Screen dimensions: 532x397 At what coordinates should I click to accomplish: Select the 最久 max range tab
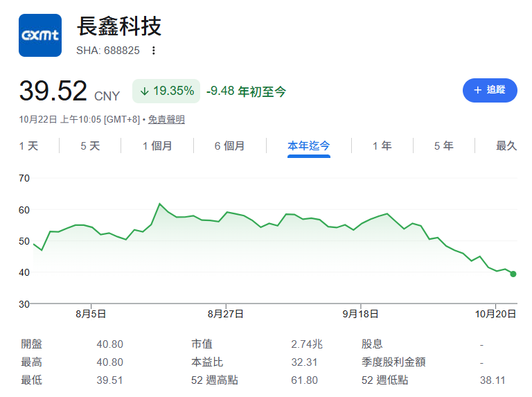pos(506,146)
